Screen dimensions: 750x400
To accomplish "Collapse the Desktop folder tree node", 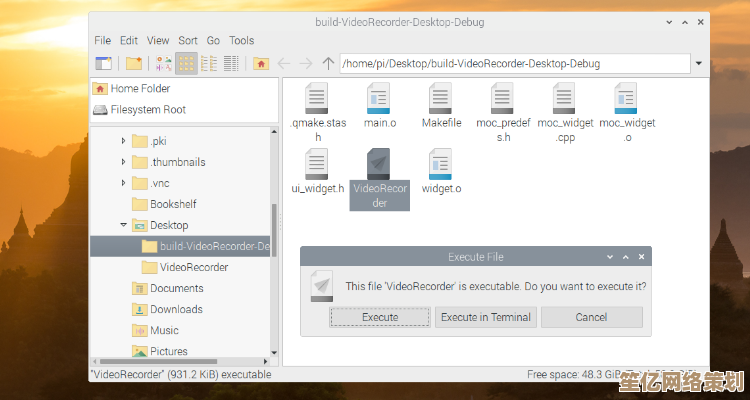I will click(x=124, y=225).
